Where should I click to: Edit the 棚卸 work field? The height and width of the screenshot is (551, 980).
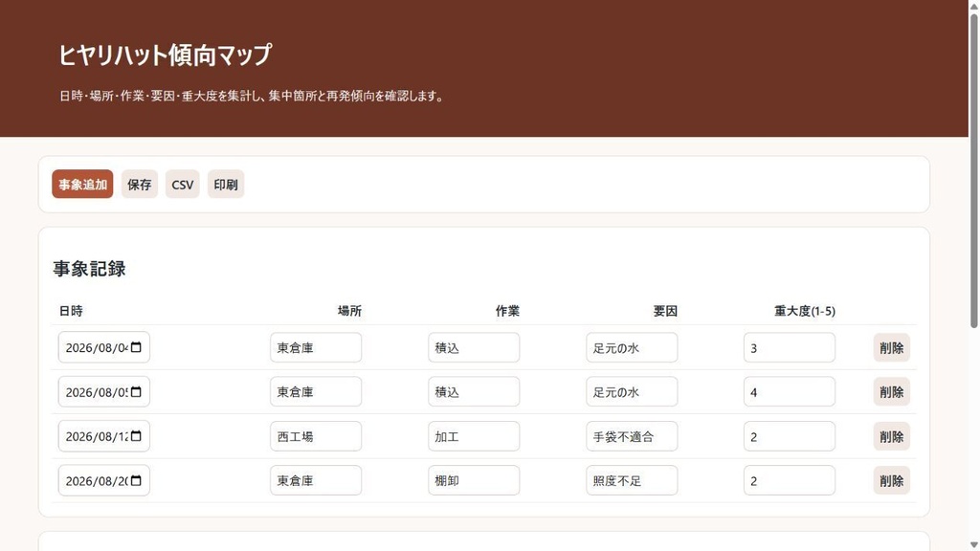(474, 480)
